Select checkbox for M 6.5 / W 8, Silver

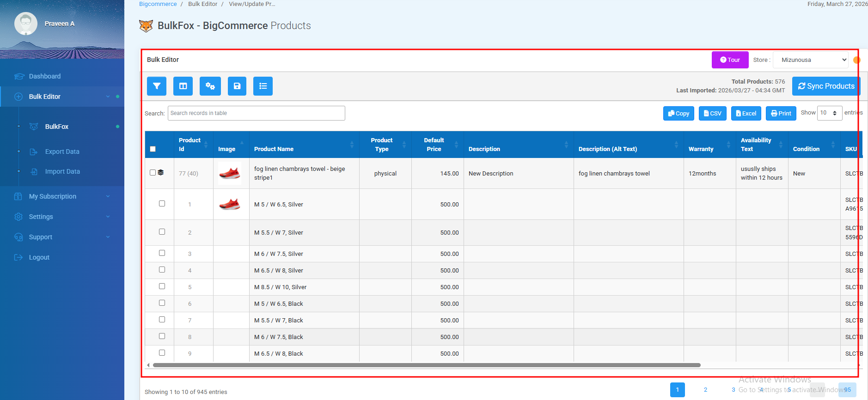[x=162, y=269]
